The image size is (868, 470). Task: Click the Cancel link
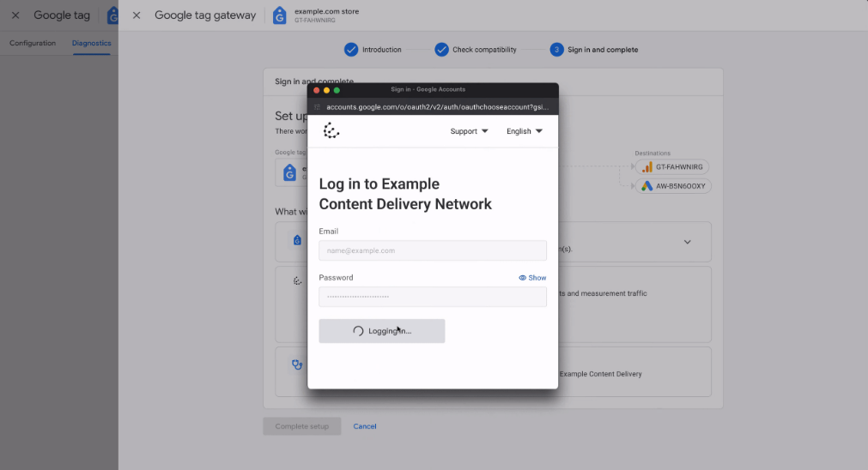point(365,426)
